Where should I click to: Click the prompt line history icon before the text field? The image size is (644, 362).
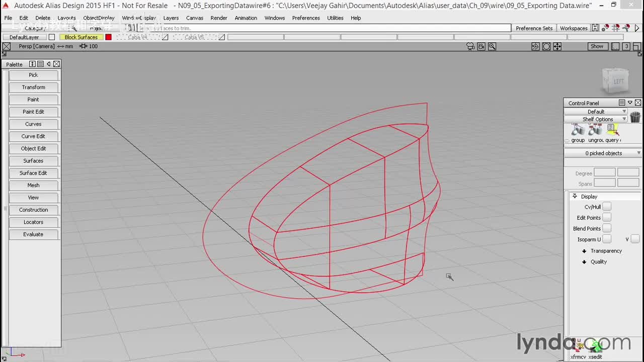(x=132, y=28)
